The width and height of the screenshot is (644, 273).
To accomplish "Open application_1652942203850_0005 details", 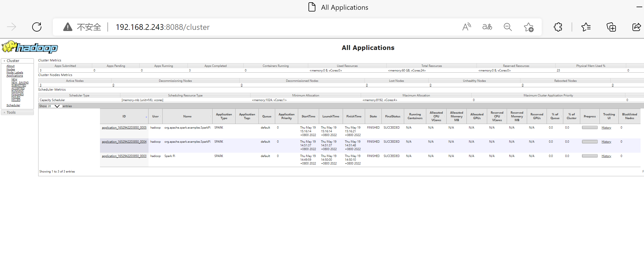I will pos(124,128).
